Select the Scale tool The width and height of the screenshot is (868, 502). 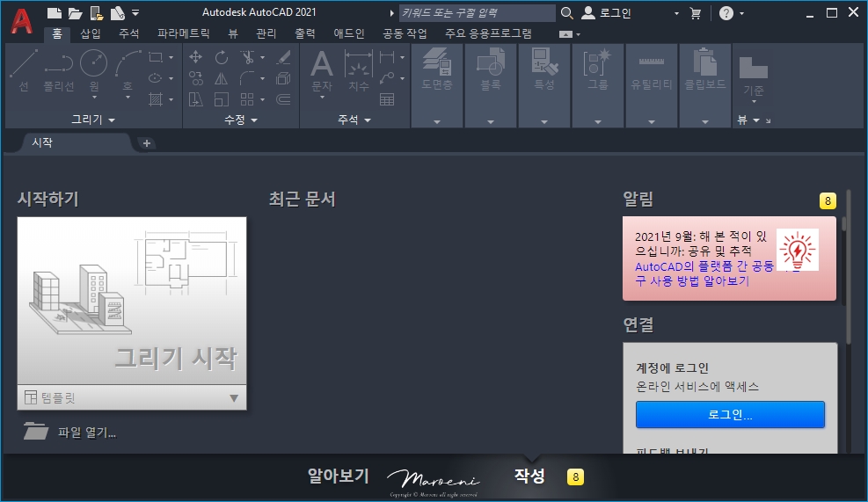click(x=222, y=99)
